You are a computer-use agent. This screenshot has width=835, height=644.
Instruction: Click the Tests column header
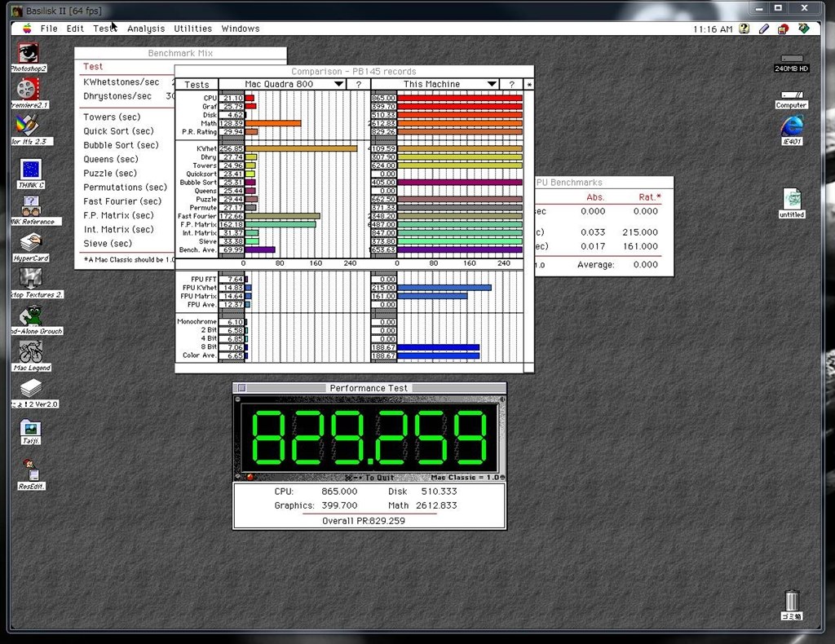pos(197,84)
